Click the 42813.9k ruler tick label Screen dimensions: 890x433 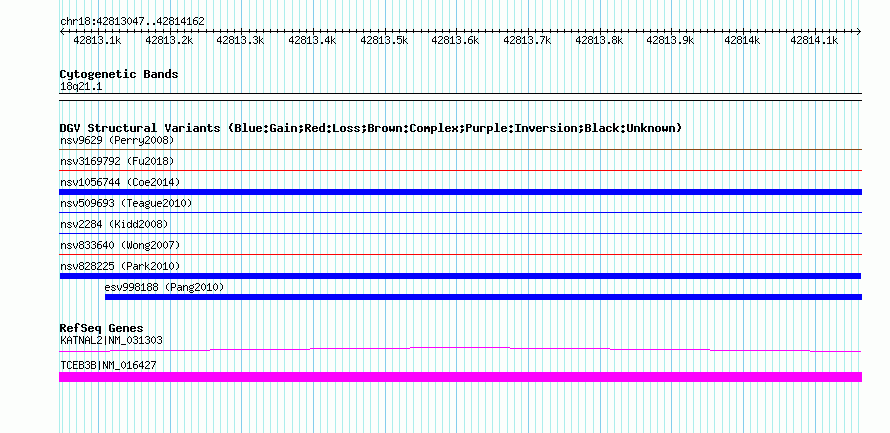670,40
